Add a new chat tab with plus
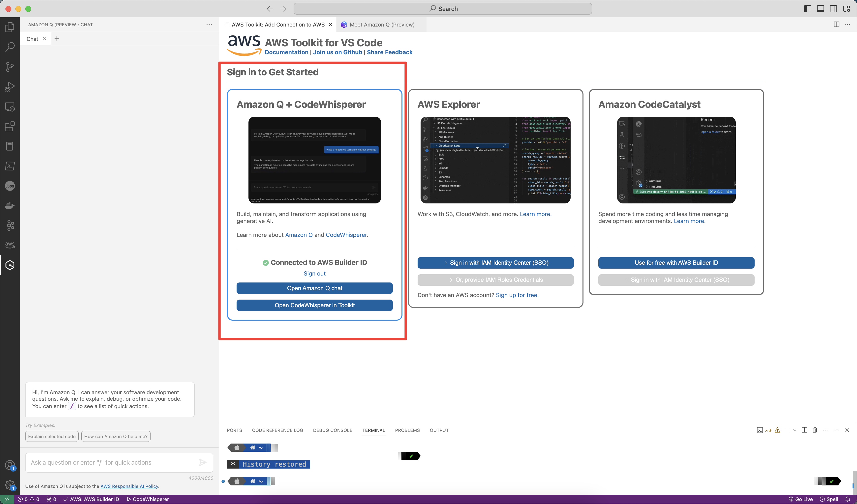The image size is (857, 504). [x=57, y=39]
